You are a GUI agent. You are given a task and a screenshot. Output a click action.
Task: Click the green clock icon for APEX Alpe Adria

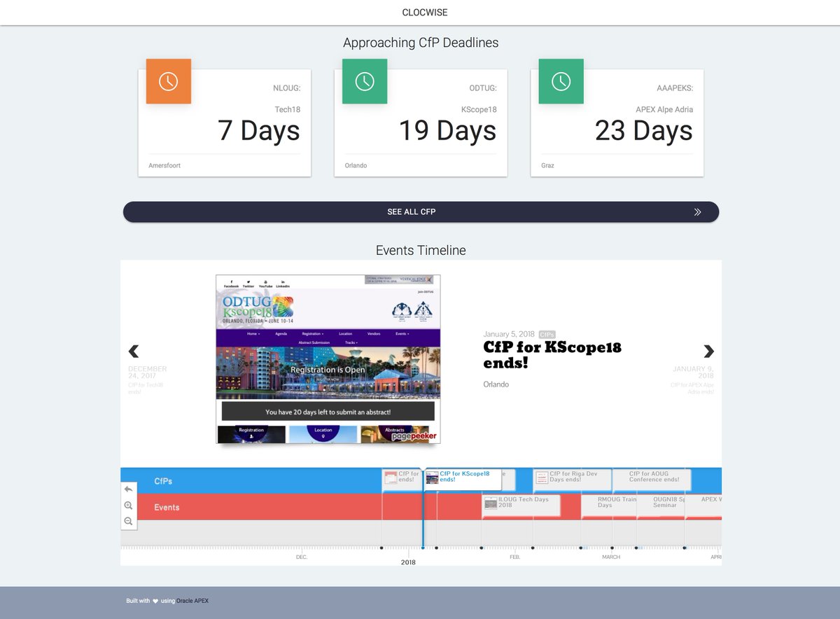561,81
